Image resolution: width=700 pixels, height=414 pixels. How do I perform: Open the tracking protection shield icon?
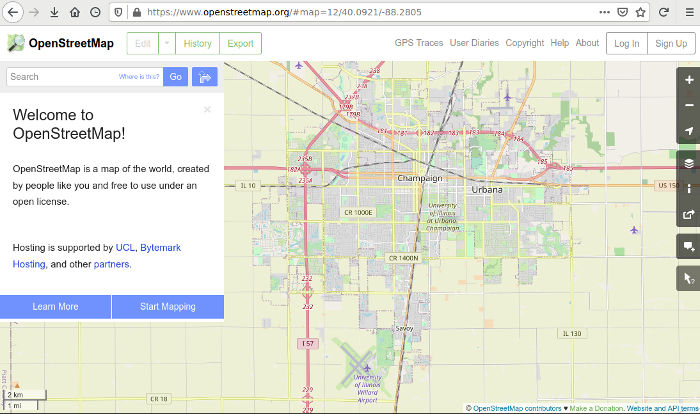pyautogui.click(x=118, y=12)
